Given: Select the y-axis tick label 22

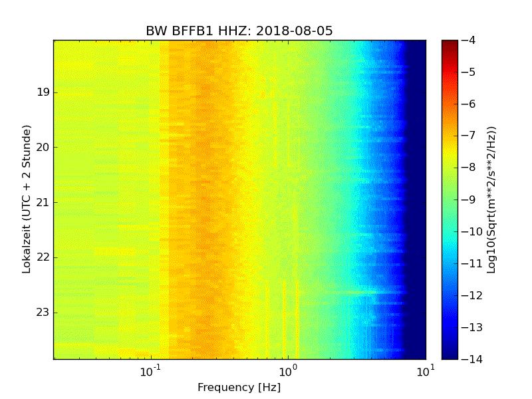Looking at the screenshot, I should [x=43, y=257].
